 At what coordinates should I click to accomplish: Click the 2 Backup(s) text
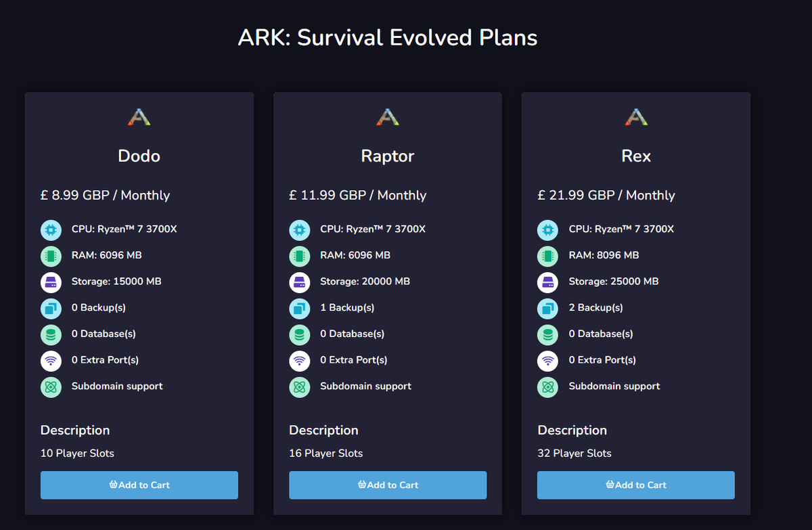[596, 308]
